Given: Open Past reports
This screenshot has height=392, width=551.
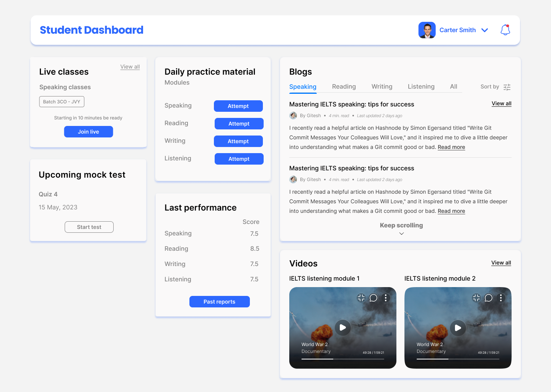Looking at the screenshot, I should pos(220,302).
